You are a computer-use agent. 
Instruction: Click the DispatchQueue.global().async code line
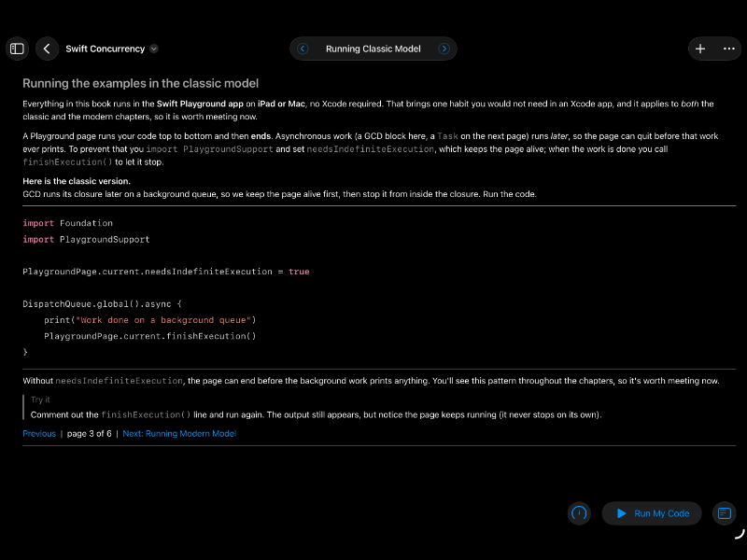tap(102, 304)
